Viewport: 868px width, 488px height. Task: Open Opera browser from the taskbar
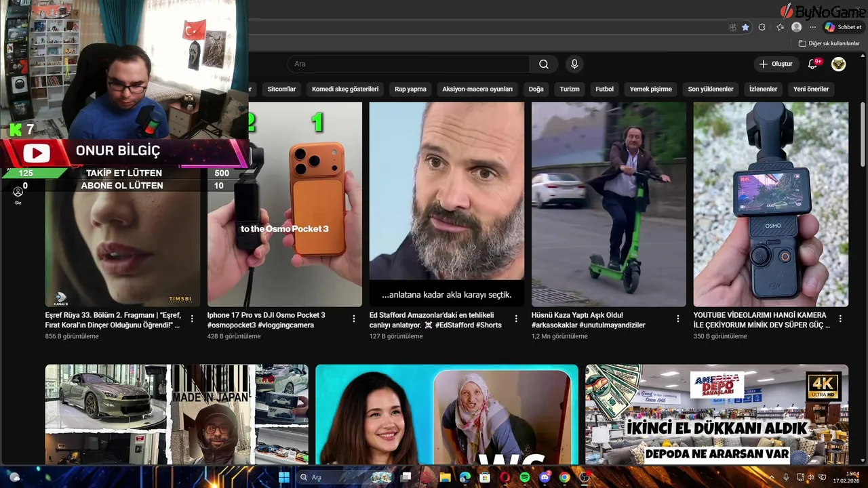(505, 477)
